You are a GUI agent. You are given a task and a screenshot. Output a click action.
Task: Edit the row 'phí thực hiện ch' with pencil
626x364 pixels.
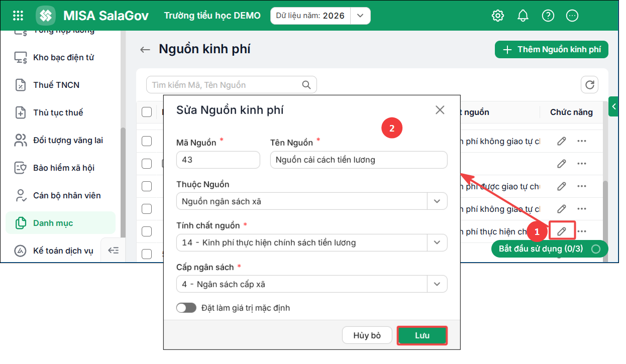click(562, 231)
